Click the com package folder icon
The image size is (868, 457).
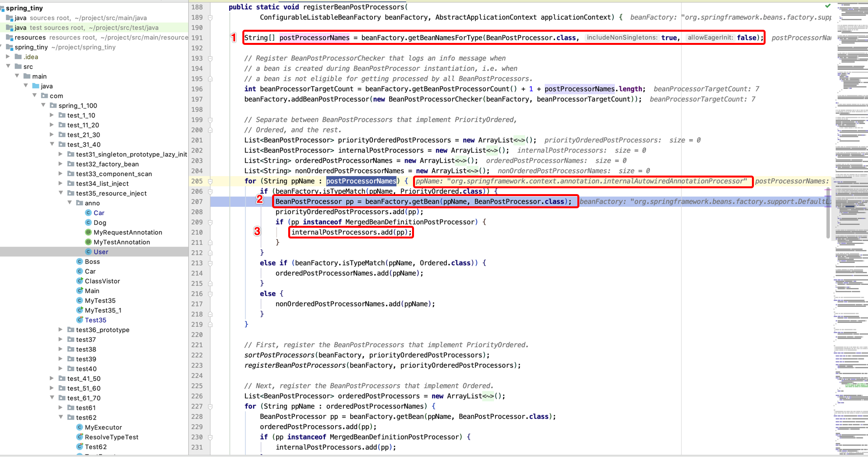[44, 96]
